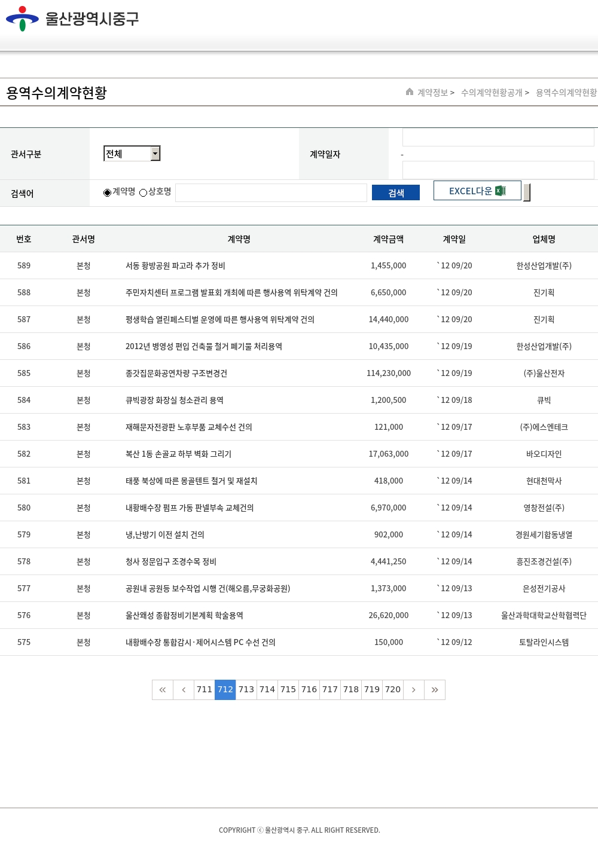Go to next page with right arrow
This screenshot has width=598, height=868.
click(x=413, y=689)
